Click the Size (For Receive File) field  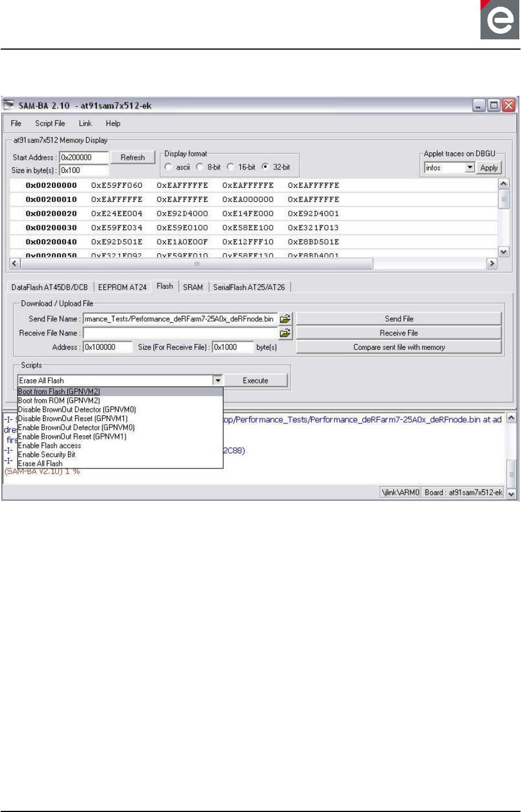tap(233, 347)
